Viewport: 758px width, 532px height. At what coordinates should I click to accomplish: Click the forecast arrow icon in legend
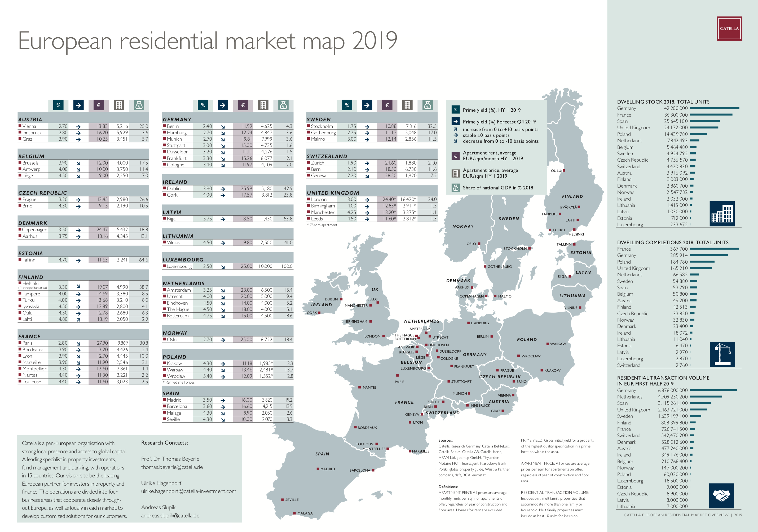(x=455, y=121)
